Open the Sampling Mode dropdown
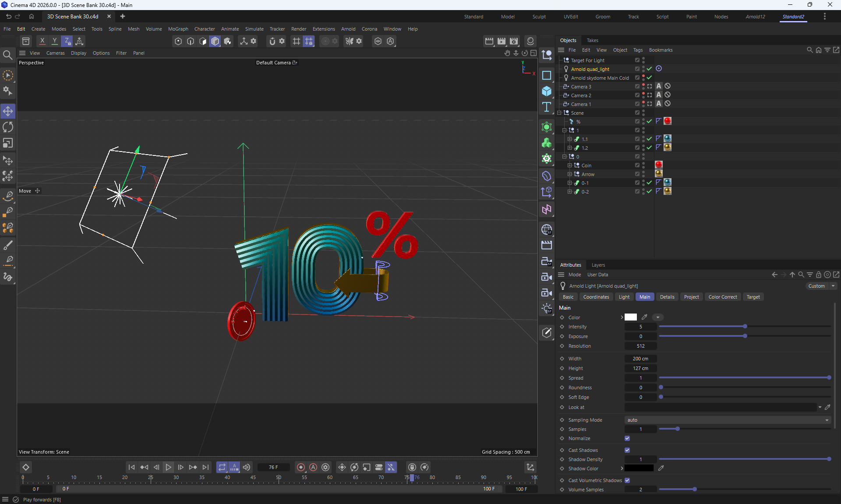Viewport: 841px width, 504px height. (x=727, y=420)
